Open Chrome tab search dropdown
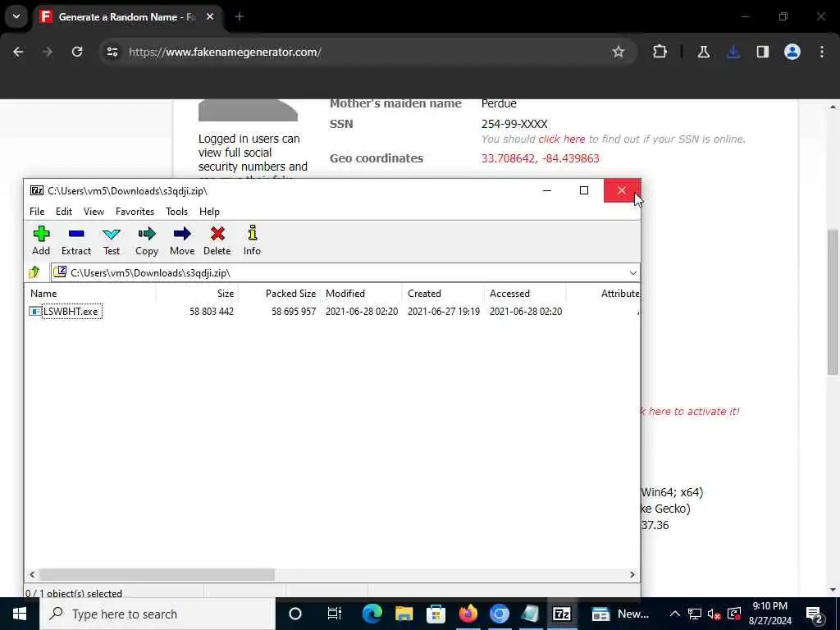 click(x=16, y=16)
